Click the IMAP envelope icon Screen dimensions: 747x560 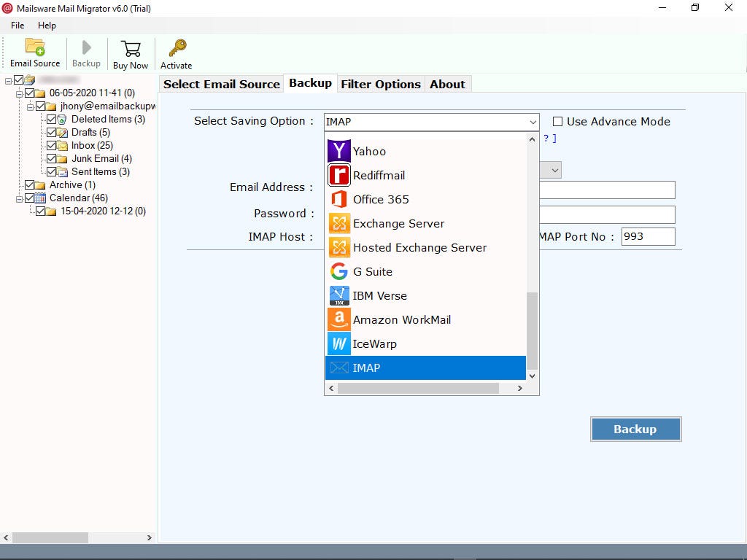click(338, 367)
